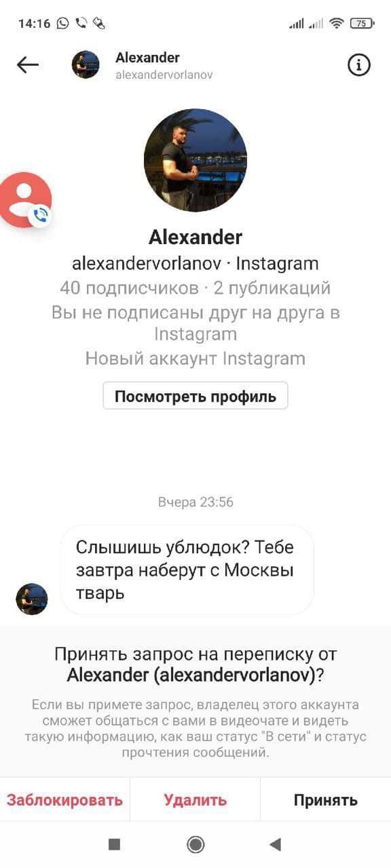Tap alexandervorlanov · Instagram username line
This screenshot has width=391, height=868.
[x=195, y=263]
